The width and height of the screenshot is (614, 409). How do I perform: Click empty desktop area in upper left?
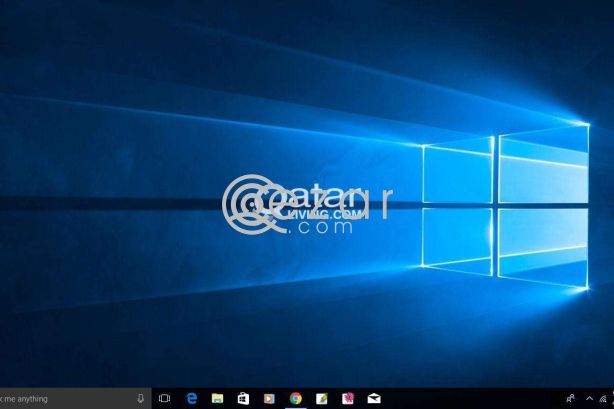(80, 60)
